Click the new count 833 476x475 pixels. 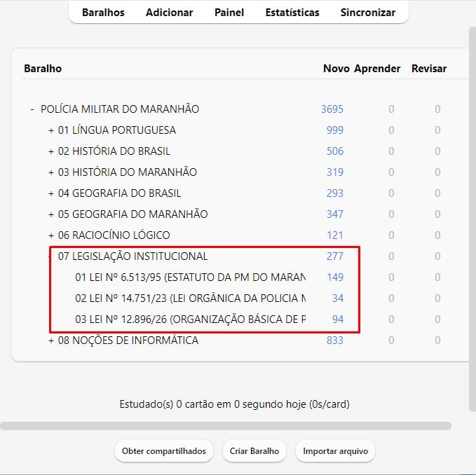[335, 340]
